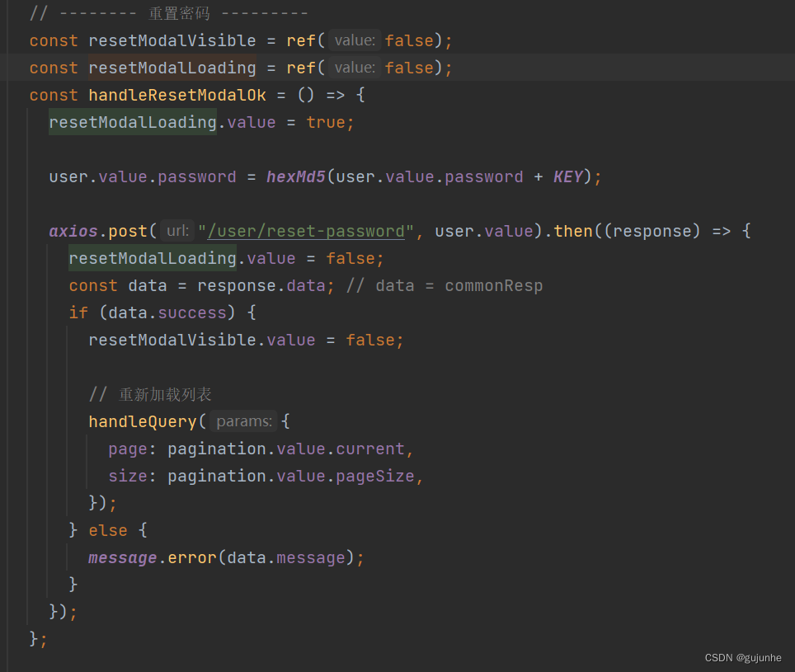
Task: Click the url: parameter hint
Action: tap(177, 231)
